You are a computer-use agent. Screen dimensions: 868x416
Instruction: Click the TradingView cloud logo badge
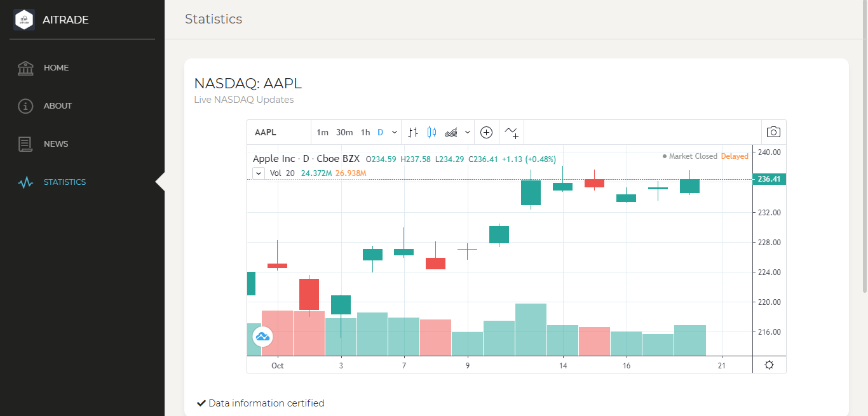262,336
